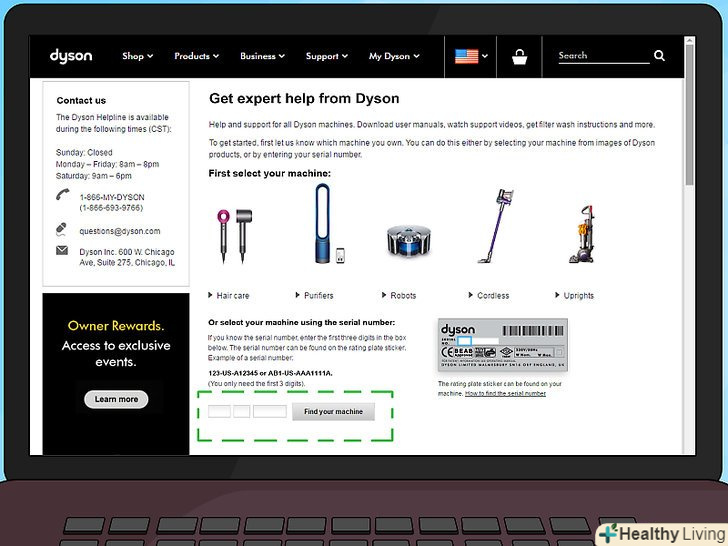The image size is (728, 546).
Task: Click the Contact us heading
Action: 81,100
